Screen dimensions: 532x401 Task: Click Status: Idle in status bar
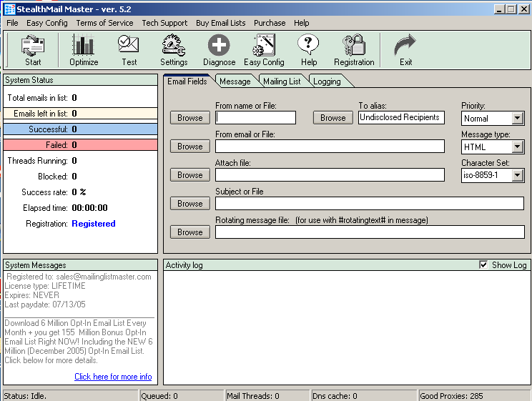pyautogui.click(x=25, y=396)
